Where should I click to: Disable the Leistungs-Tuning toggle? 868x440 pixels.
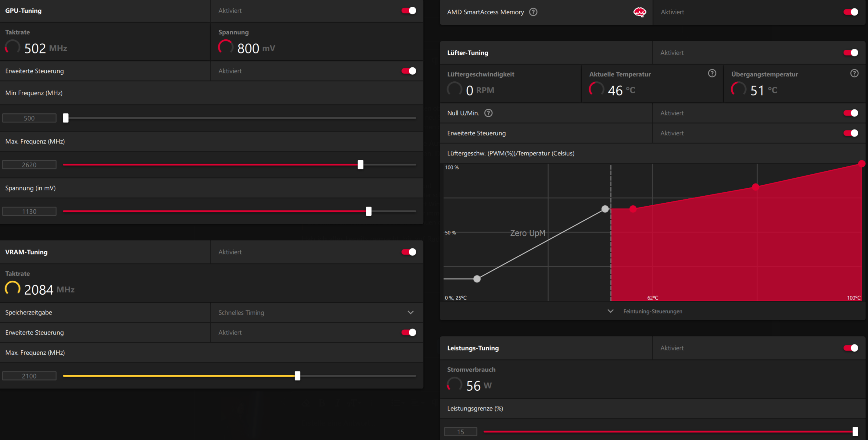click(851, 348)
